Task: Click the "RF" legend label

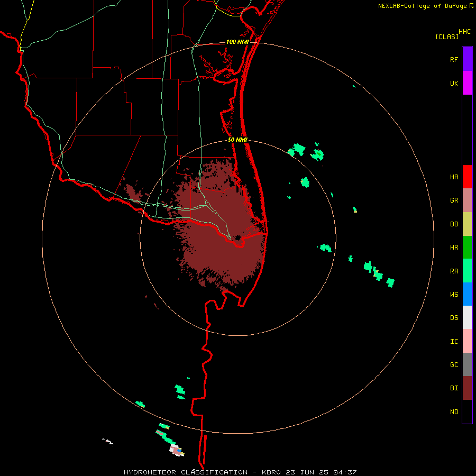Action: pos(454,59)
